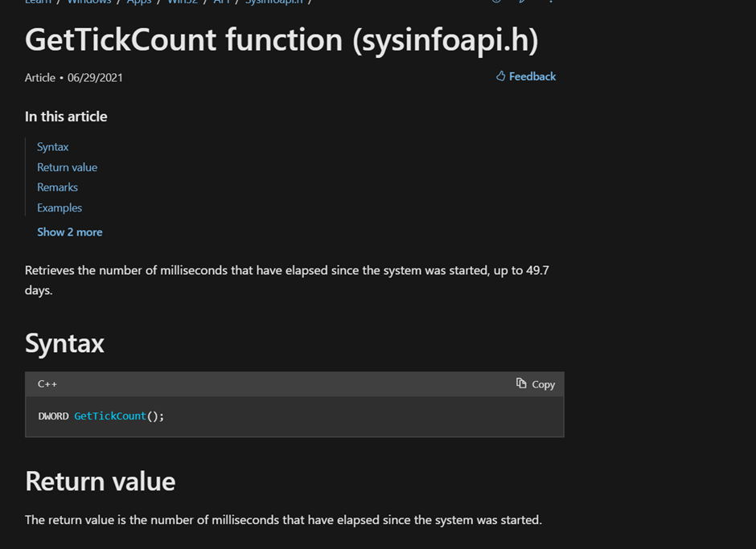
Task: Go to Return value in contents list
Action: [x=67, y=167]
